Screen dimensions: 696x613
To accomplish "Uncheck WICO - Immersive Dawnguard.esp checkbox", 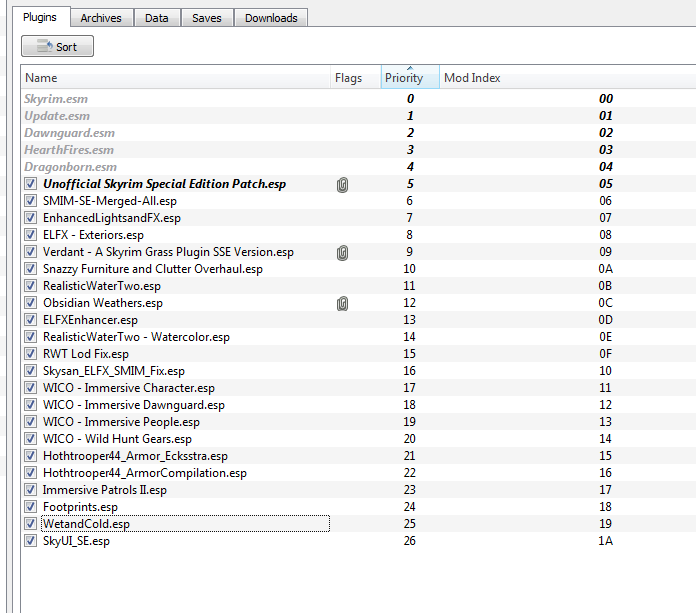I will (30, 405).
